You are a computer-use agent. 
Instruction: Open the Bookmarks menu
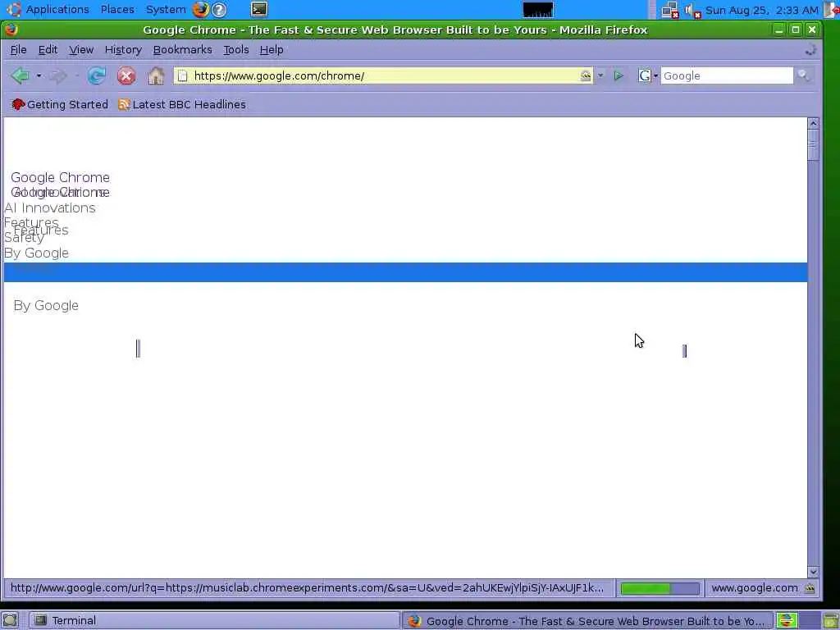pyautogui.click(x=182, y=49)
